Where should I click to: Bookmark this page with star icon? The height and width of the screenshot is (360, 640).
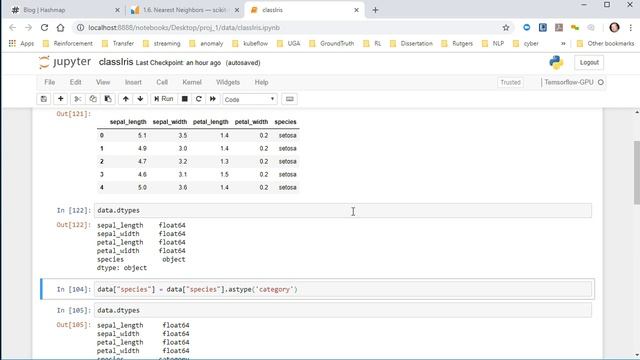[x=506, y=27]
